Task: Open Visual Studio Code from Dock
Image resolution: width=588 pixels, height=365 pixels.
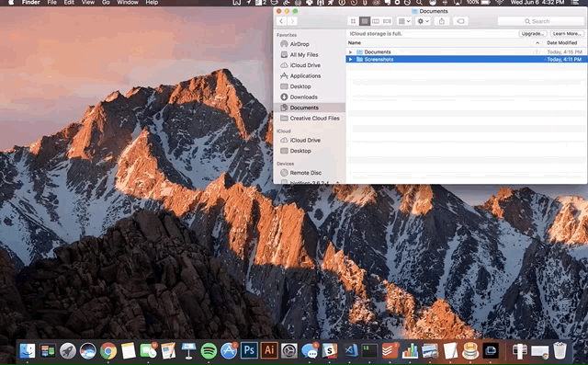Action: [x=350, y=351]
